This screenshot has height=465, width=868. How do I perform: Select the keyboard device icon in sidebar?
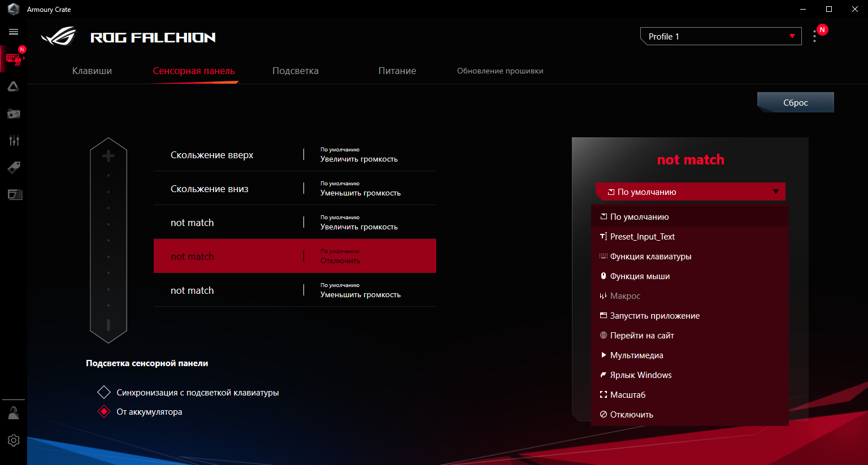point(14,59)
